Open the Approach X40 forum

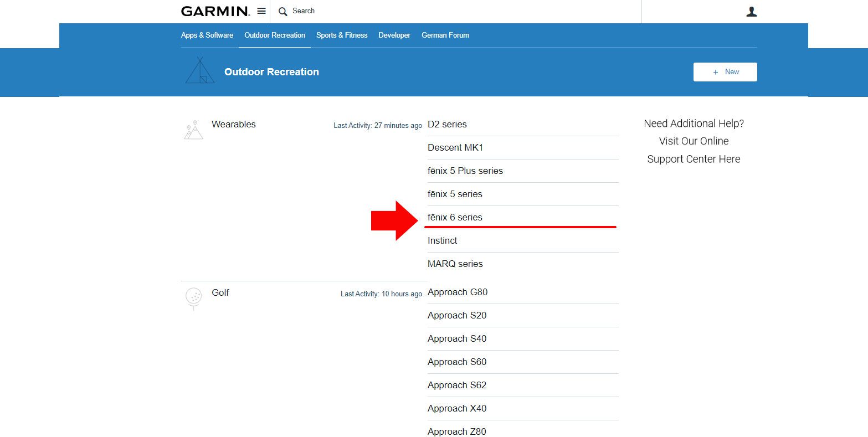pos(457,408)
